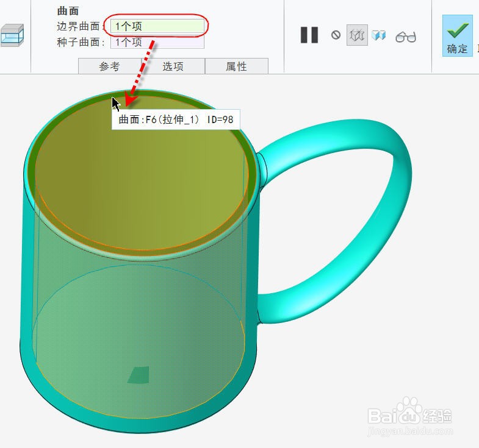479x448 pixels.
Task: Pause the feature with pause icon
Action: click(309, 35)
